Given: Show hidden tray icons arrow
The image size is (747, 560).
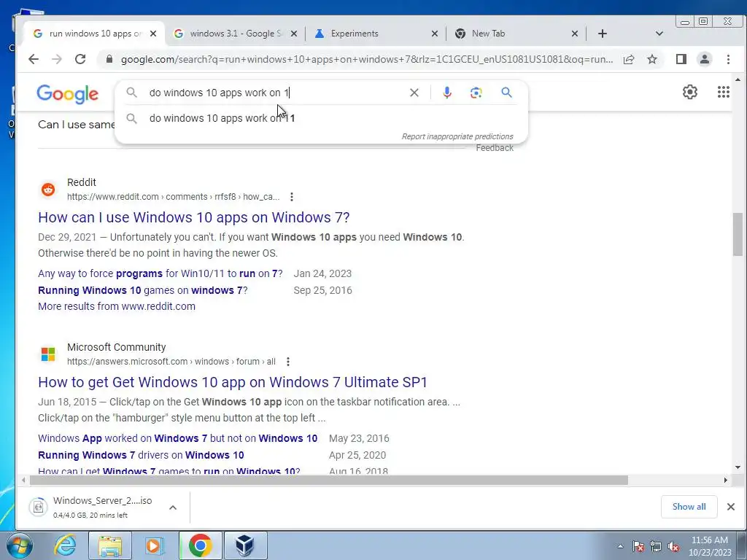Looking at the screenshot, I should (x=620, y=547).
